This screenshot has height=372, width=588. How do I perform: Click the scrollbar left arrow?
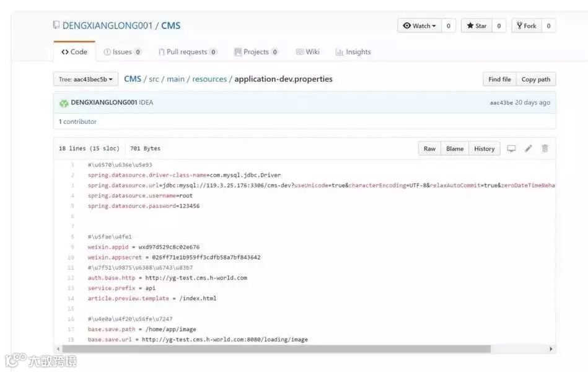pos(58,349)
